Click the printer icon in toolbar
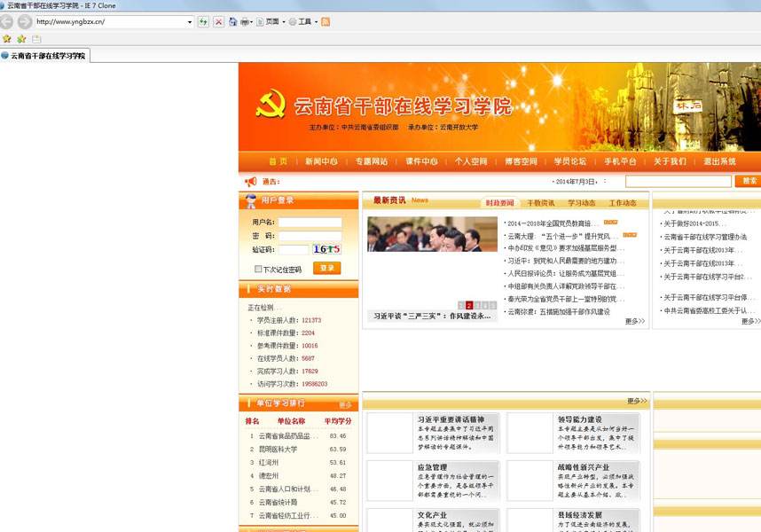 (x=245, y=22)
